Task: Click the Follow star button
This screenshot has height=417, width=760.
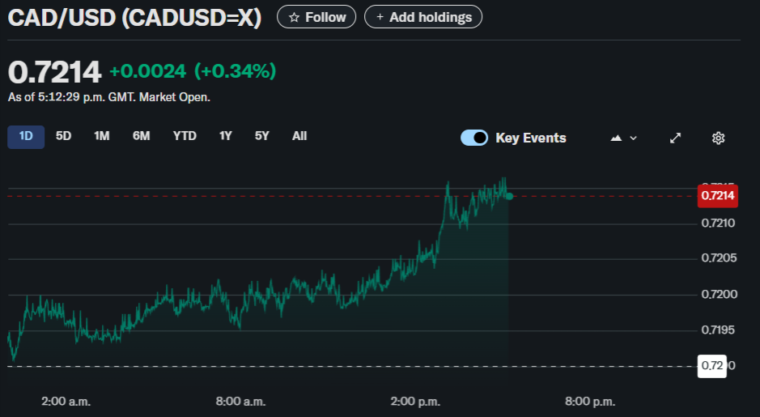Action: coord(316,17)
